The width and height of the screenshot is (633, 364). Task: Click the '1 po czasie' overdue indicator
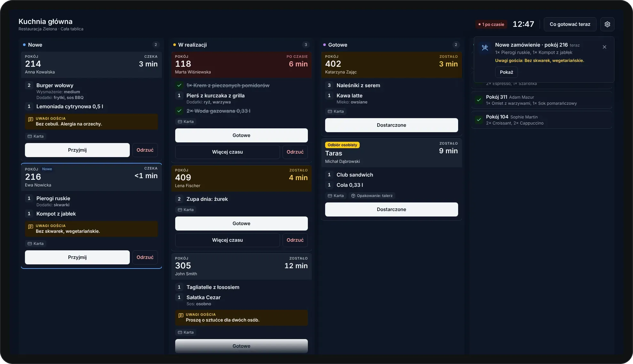coord(491,24)
